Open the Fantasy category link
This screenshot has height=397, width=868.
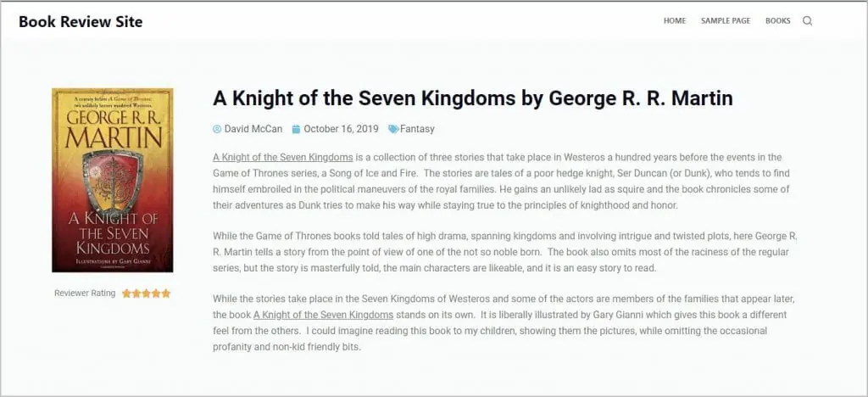point(417,129)
